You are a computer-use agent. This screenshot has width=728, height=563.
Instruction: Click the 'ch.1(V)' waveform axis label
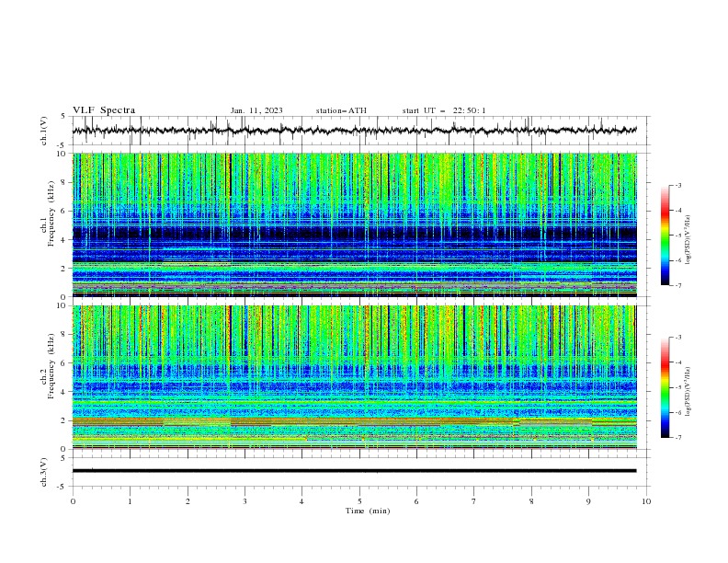pos(44,131)
